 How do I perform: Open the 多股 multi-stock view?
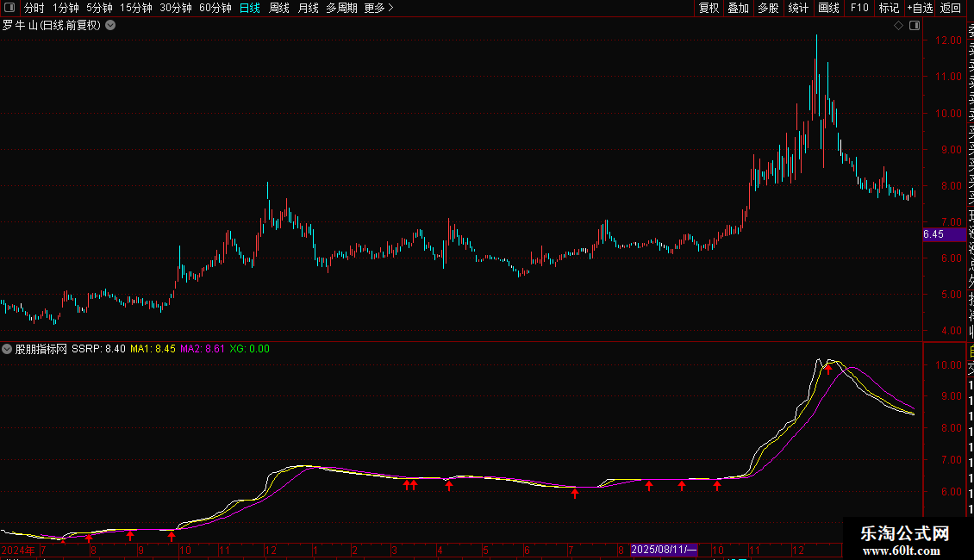point(768,8)
